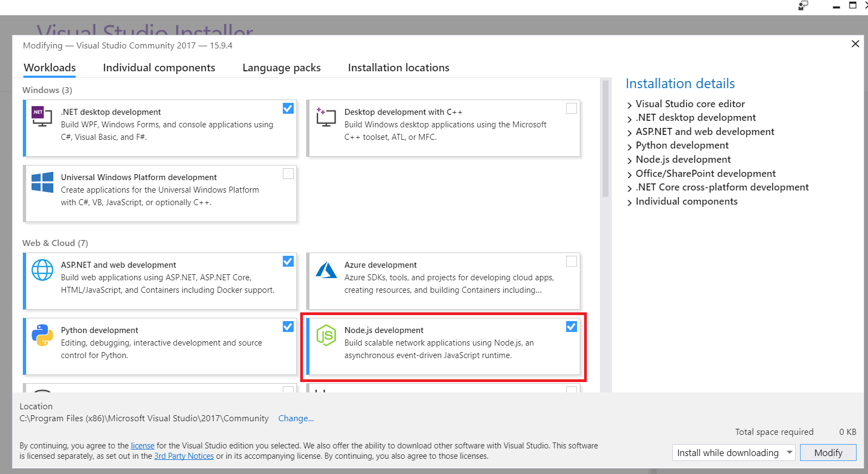Check Desktop development with C++ workload

tap(572, 108)
